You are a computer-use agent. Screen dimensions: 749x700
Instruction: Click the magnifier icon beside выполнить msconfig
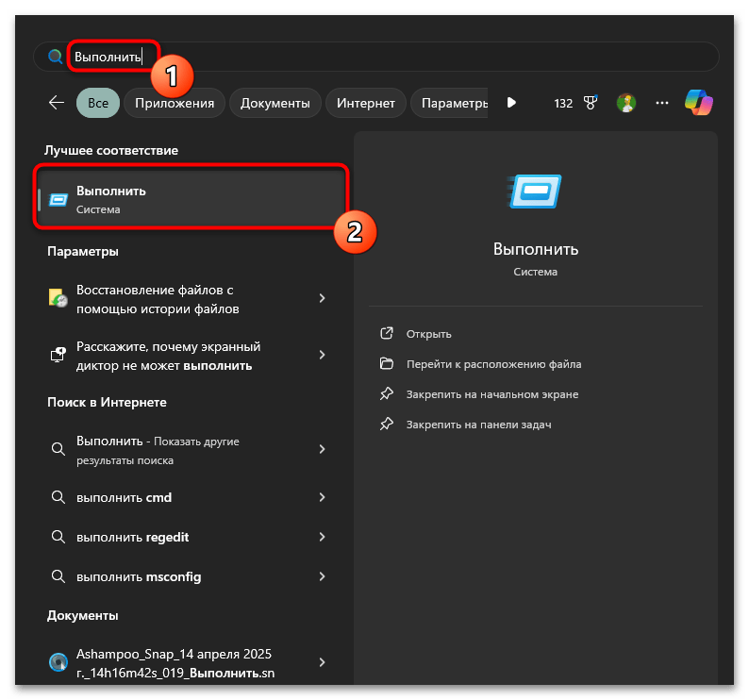point(58,576)
